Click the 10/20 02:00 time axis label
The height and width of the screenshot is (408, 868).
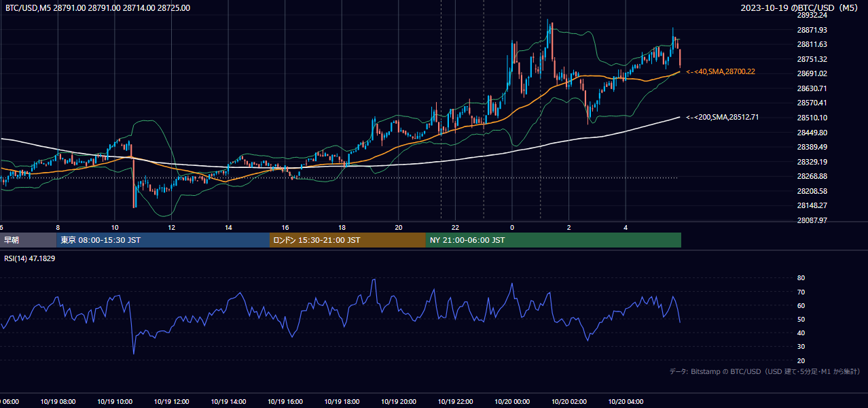[569, 401]
